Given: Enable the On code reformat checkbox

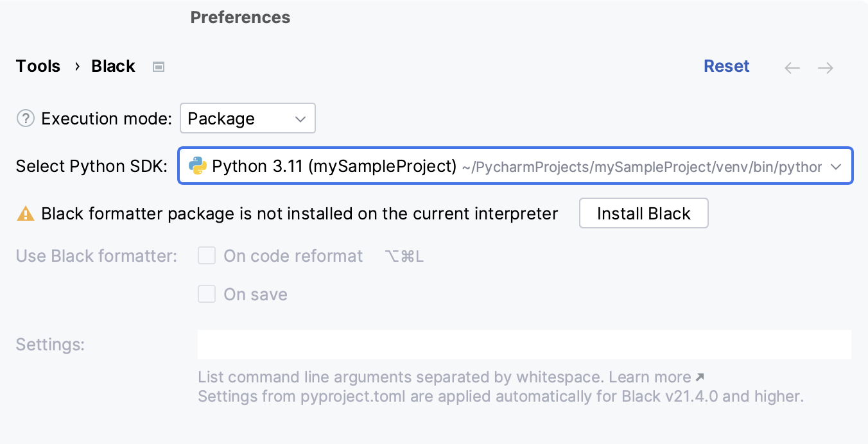Looking at the screenshot, I should tap(207, 255).
